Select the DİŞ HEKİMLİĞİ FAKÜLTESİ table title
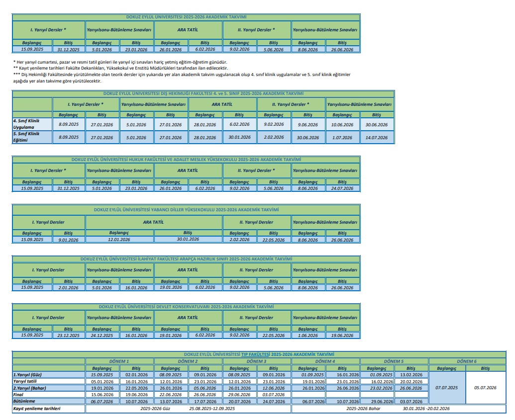Image resolution: width=515 pixels, height=420 pixels. pyautogui.click(x=204, y=93)
